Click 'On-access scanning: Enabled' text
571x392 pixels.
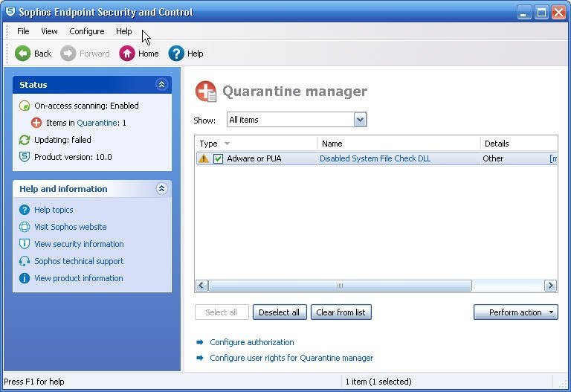click(86, 106)
